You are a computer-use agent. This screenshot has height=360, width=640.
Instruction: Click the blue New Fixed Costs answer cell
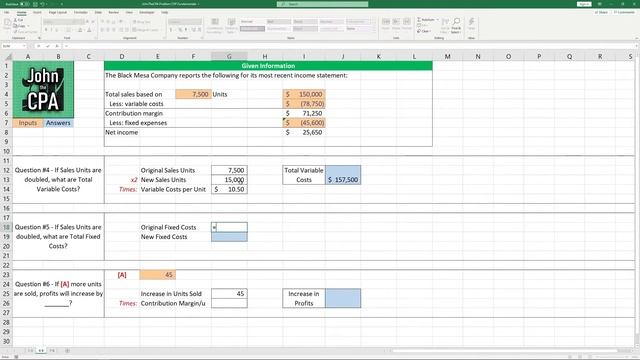(x=229, y=237)
